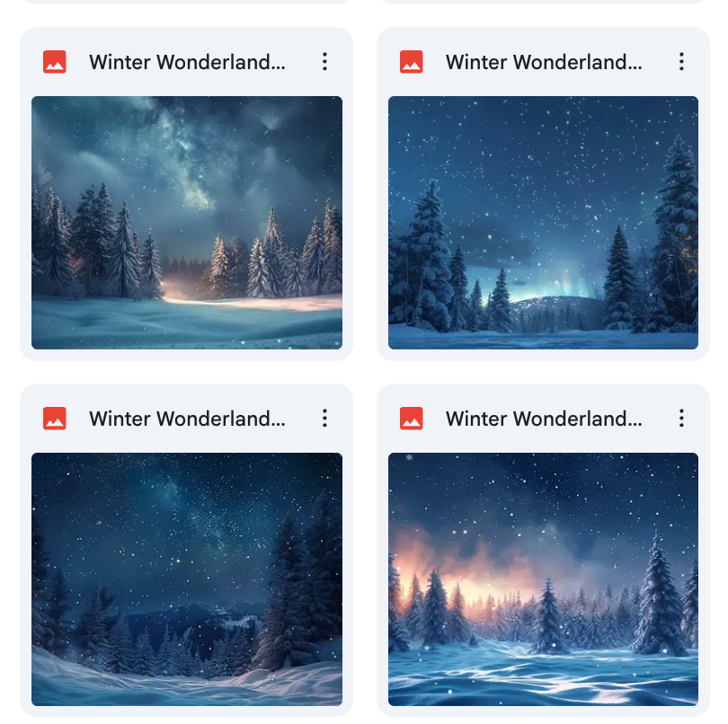728x724 pixels.
Task: Click the image file icon on the dark valley card
Action: (x=55, y=419)
